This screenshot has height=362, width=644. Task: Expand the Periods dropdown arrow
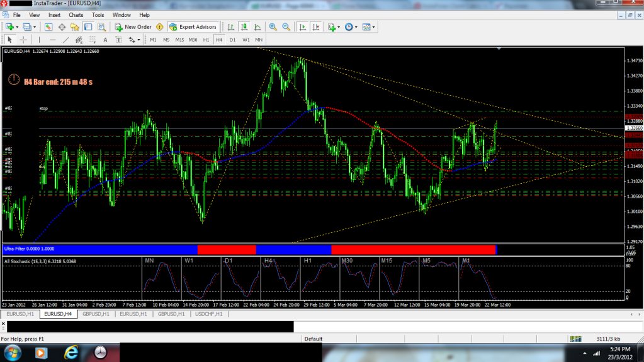coord(356,27)
